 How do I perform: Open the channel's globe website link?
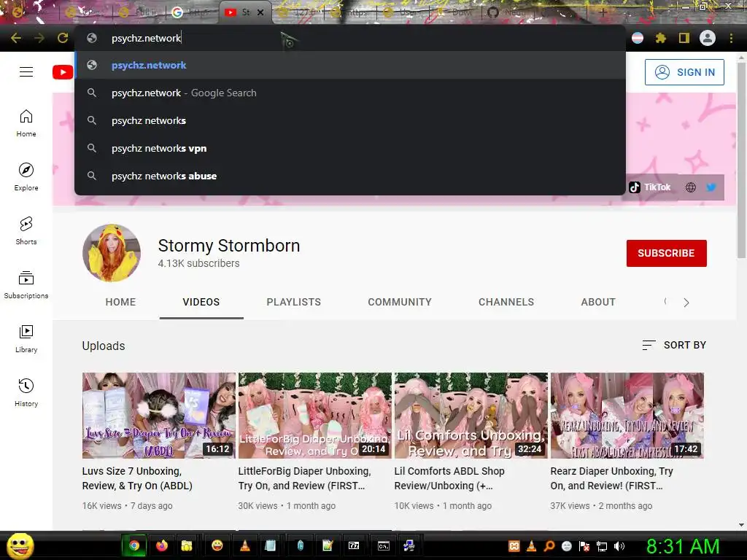coord(690,187)
